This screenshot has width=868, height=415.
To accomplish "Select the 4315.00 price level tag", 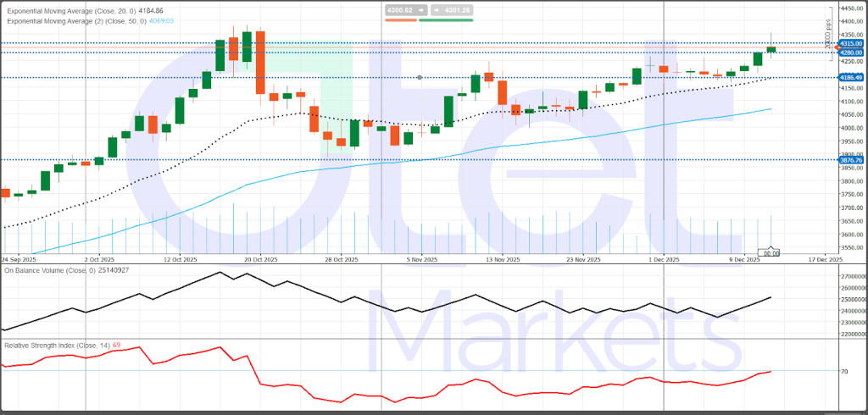I will point(851,42).
